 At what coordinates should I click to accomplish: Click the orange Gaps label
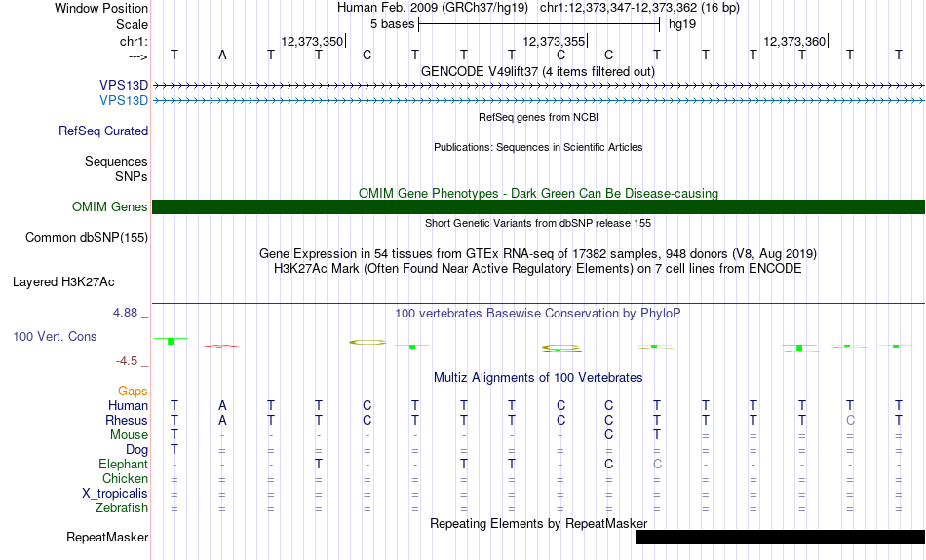click(133, 391)
